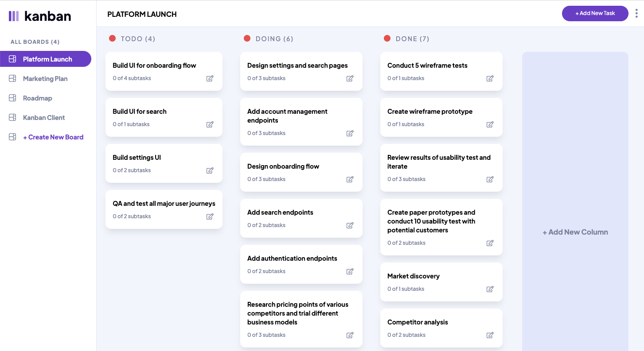This screenshot has height=351, width=644.
Task: Click edit icon on Build UI for search
Action: coord(210,124)
